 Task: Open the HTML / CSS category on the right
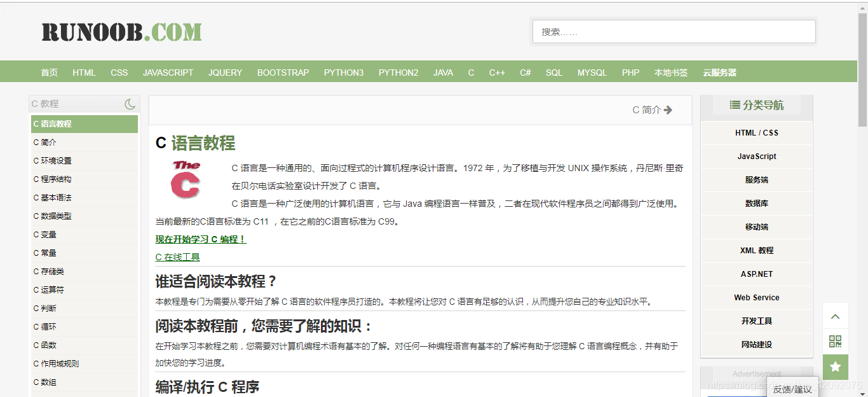point(756,132)
